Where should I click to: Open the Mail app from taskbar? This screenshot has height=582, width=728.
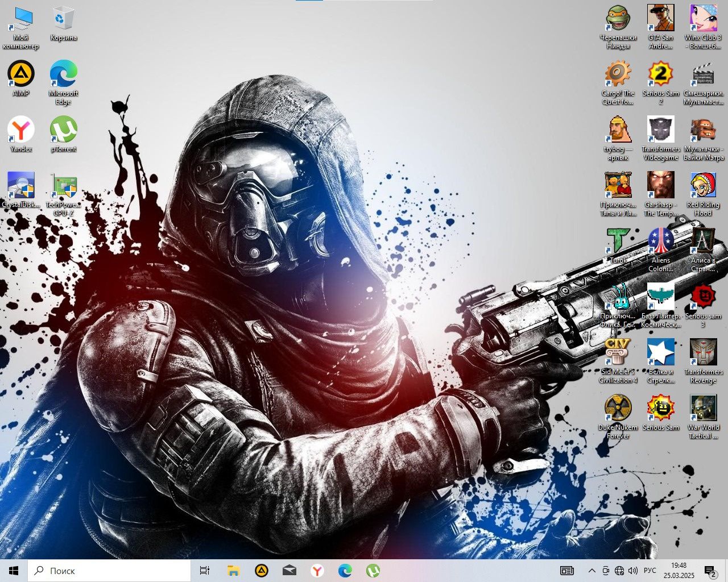[x=289, y=571]
